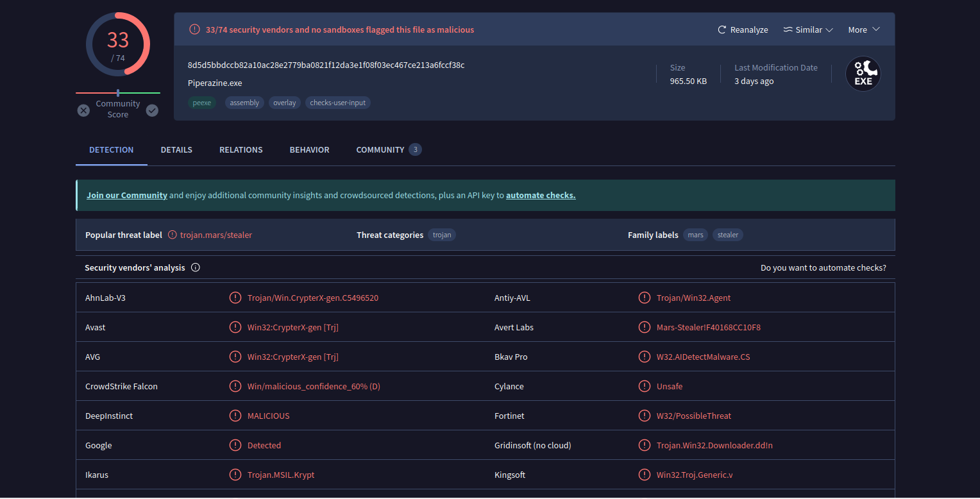Follow the automate checks link
This screenshot has width=980, height=499.
point(541,195)
